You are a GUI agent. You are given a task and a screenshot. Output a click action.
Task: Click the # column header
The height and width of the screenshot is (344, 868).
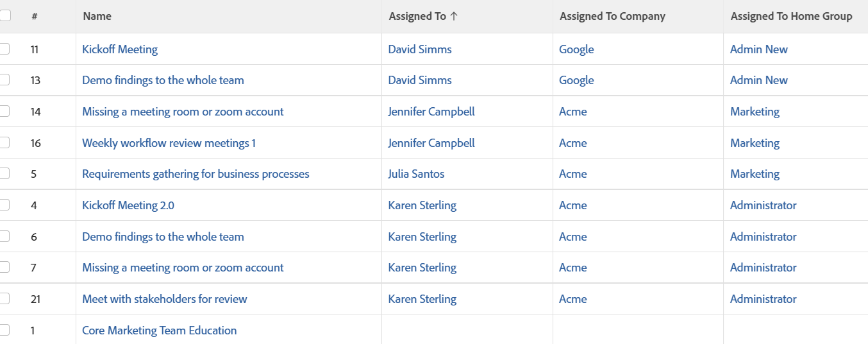(34, 16)
